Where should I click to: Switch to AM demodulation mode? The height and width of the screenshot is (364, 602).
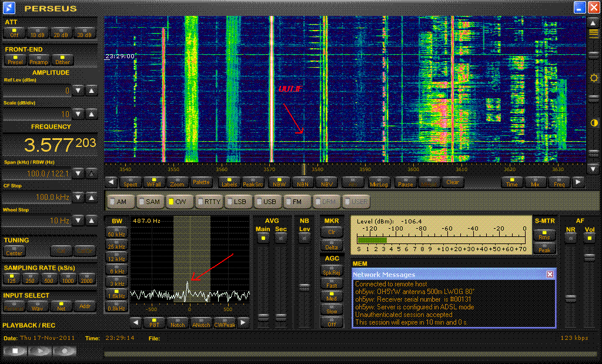pos(119,201)
